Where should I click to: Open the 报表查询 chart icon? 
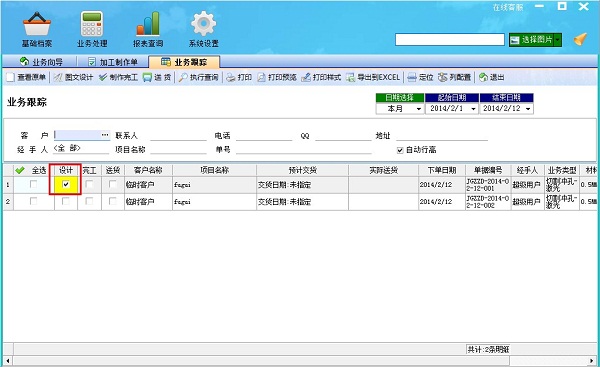148,24
